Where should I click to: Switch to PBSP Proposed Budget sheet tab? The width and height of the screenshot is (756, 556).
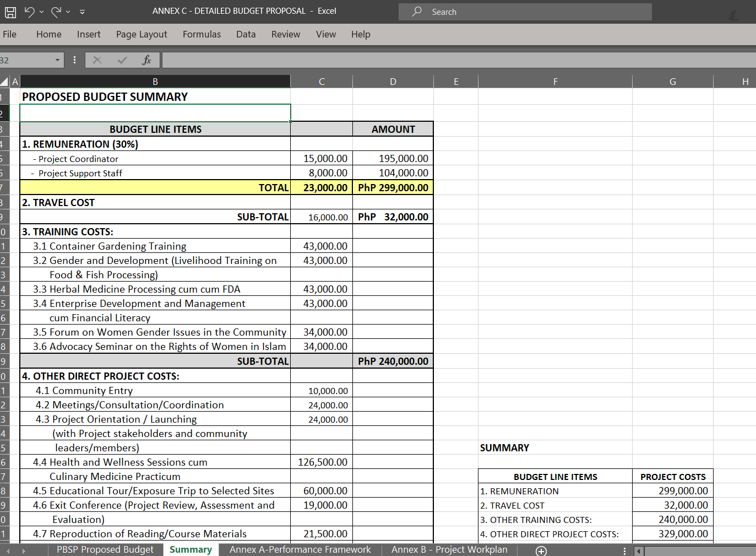point(105,549)
